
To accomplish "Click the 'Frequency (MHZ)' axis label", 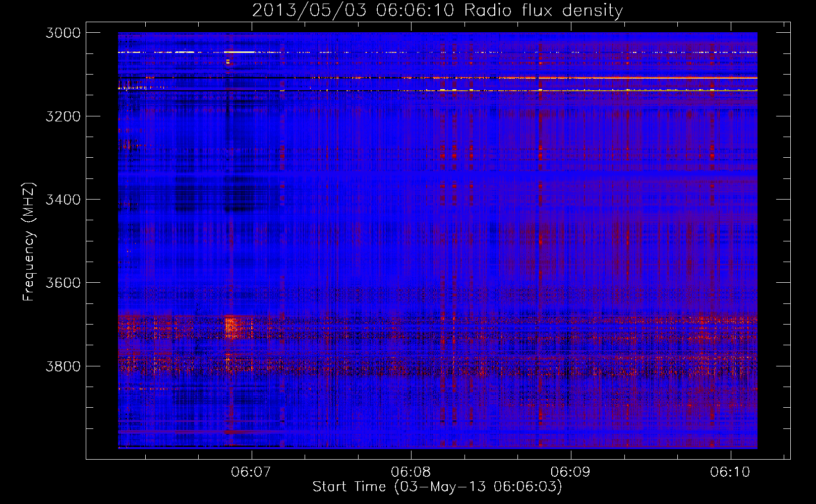I will tap(29, 242).
